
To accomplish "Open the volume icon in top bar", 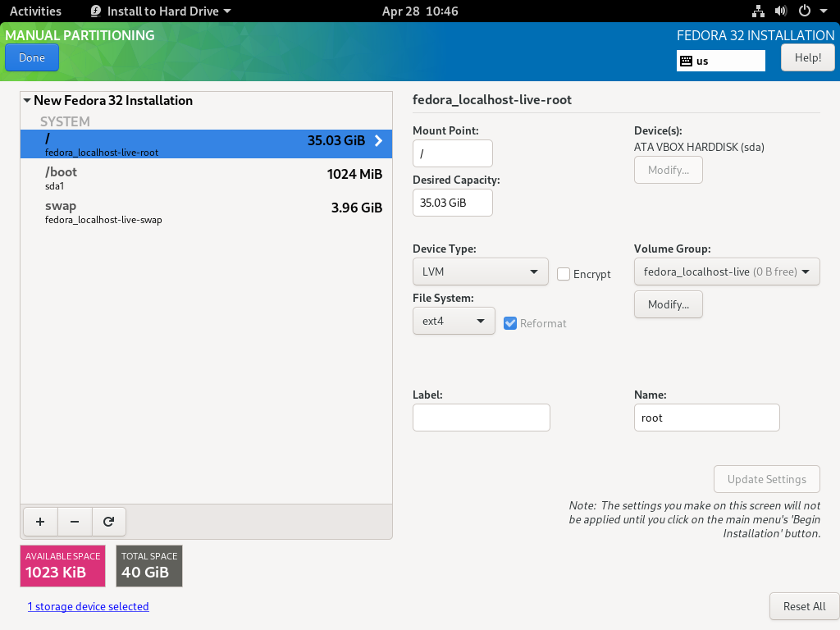I will [x=781, y=11].
